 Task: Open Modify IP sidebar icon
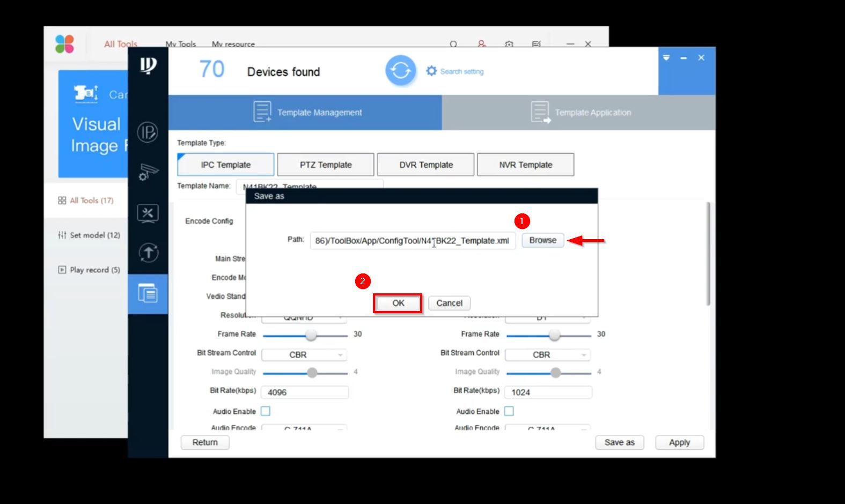(x=148, y=132)
